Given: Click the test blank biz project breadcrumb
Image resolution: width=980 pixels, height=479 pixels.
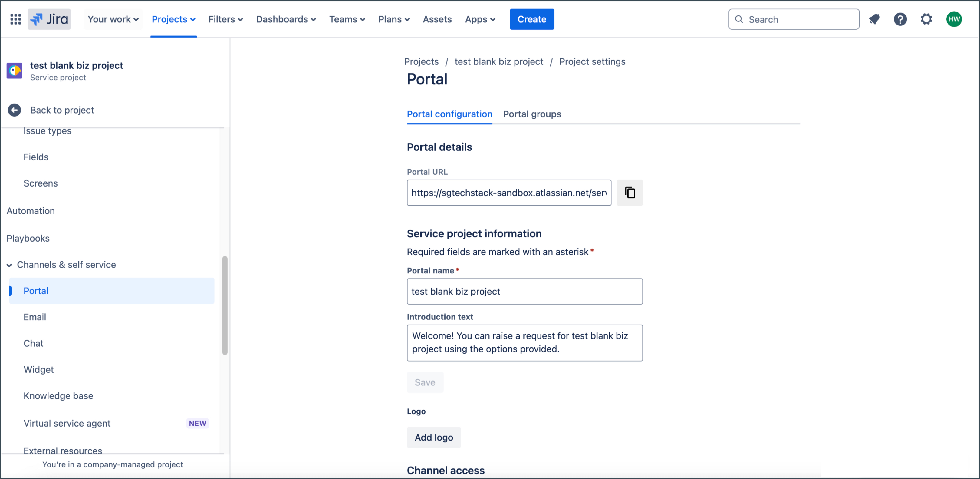Looking at the screenshot, I should pos(498,62).
